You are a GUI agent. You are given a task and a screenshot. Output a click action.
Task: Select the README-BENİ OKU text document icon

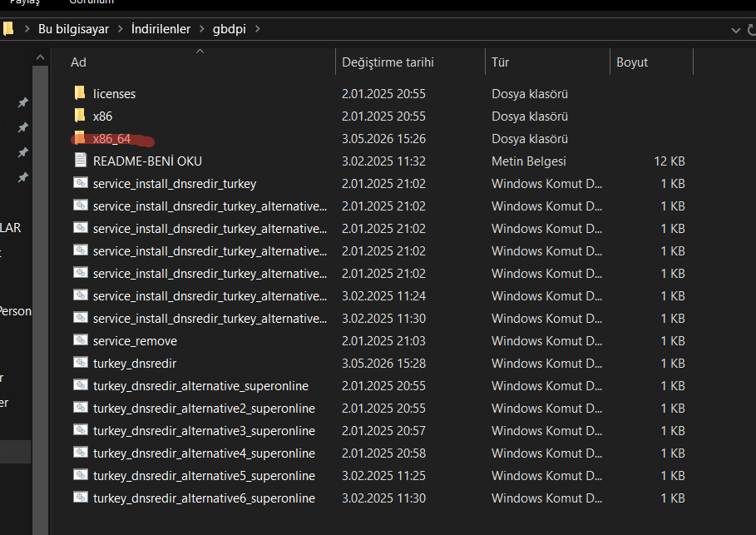click(x=80, y=160)
